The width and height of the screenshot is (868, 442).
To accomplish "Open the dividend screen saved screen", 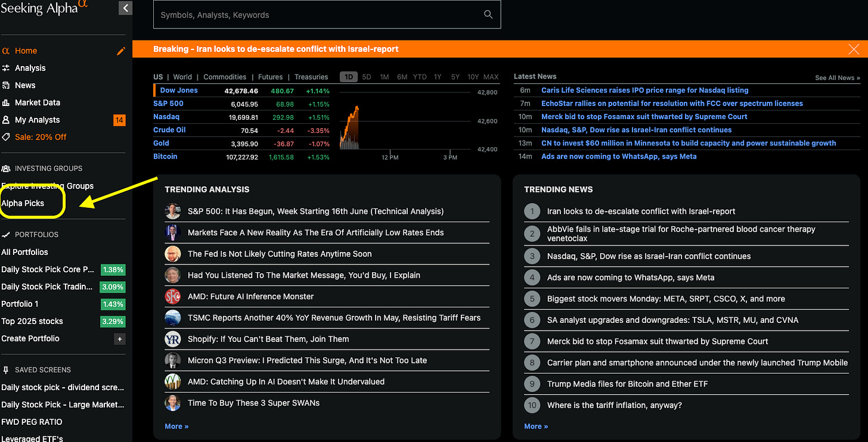I will 63,387.
